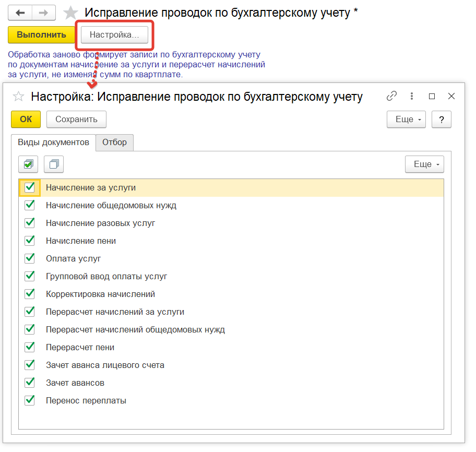Open help with the question mark button
Image resolution: width=476 pixels, height=452 pixels.
coord(442,120)
